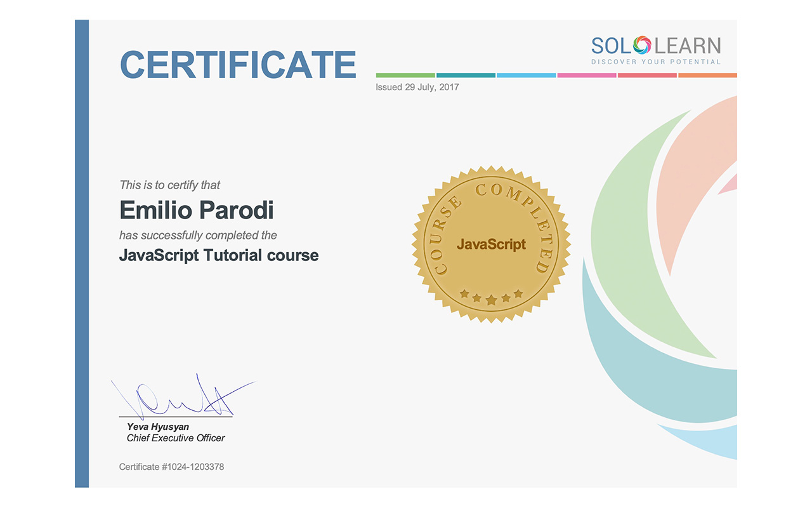Click the Certificate #1024-1203378 number
This screenshot has height=508, width=812.
pyautogui.click(x=171, y=467)
